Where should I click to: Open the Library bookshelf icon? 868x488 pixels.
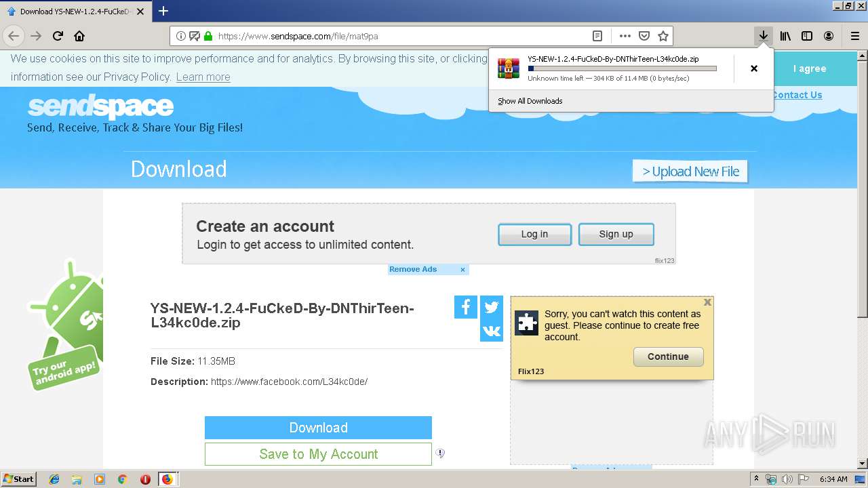point(785,36)
